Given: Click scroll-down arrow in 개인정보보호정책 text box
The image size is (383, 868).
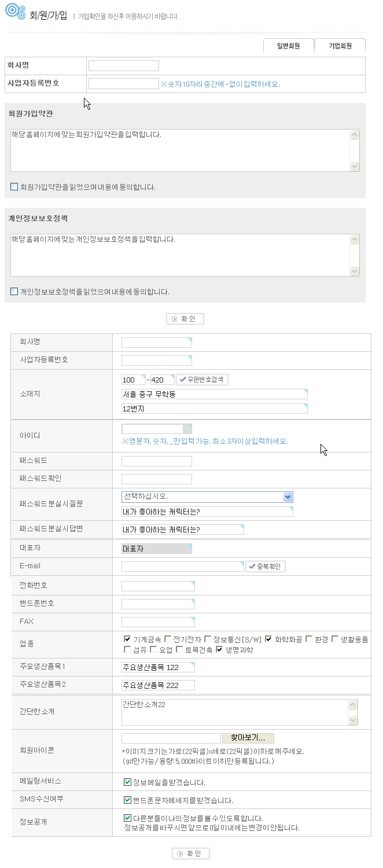Looking at the screenshot, I should pos(354,271).
